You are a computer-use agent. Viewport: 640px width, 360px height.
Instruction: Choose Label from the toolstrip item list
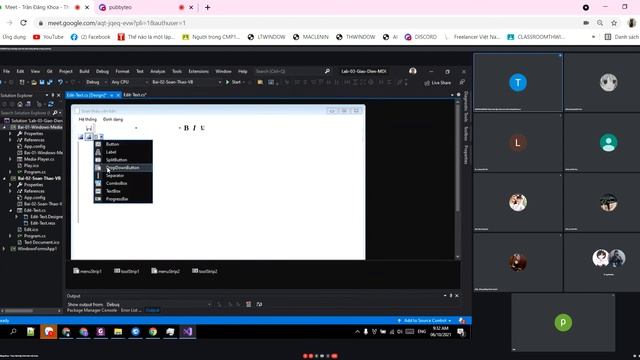[x=123, y=152]
